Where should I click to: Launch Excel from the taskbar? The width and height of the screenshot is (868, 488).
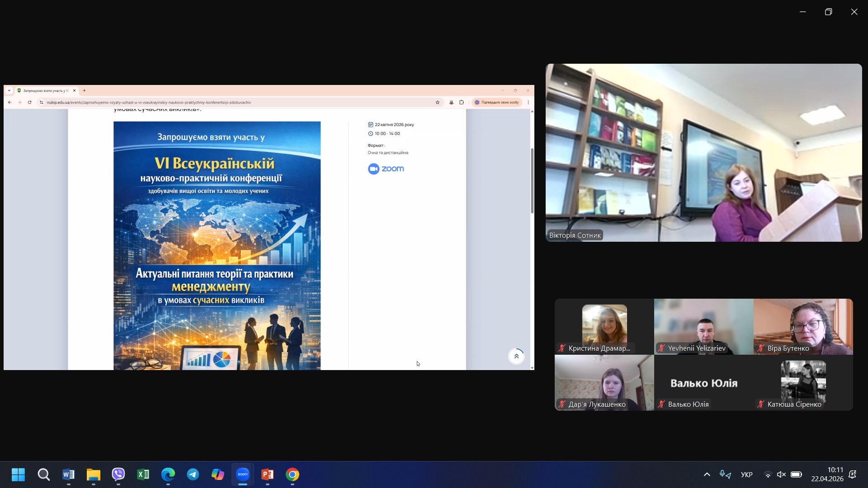tap(143, 474)
